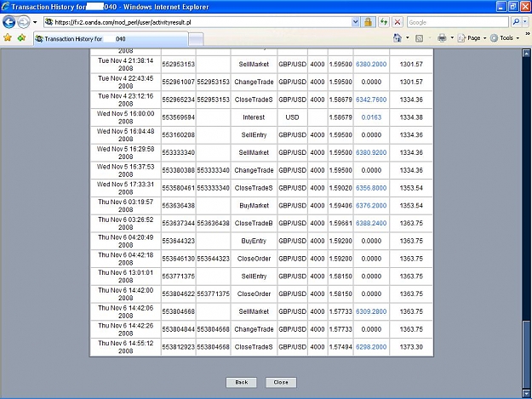The width and height of the screenshot is (532, 399).
Task: Open the Tools menu
Action: (505, 38)
